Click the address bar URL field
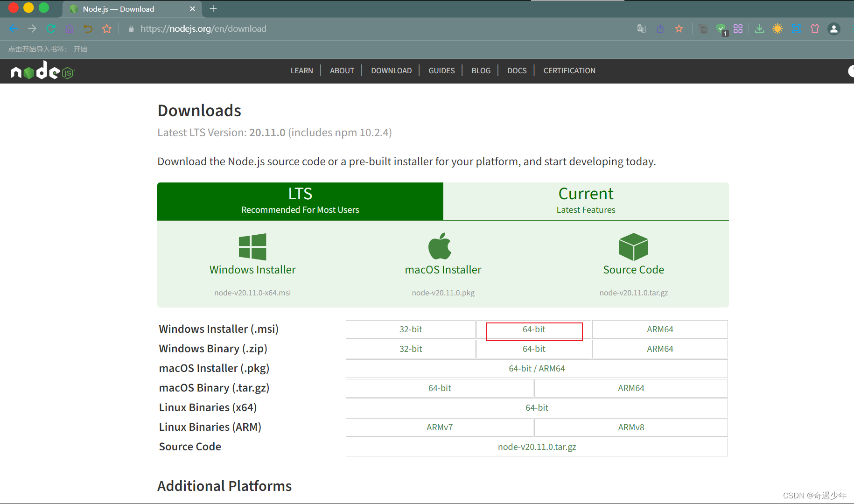 coord(203,28)
